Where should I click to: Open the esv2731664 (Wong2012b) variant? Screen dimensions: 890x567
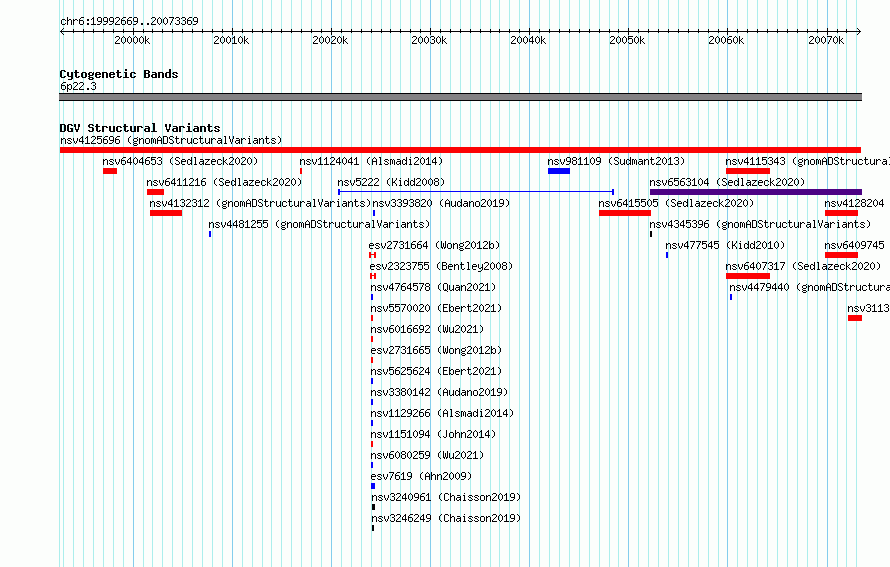[x=434, y=245]
